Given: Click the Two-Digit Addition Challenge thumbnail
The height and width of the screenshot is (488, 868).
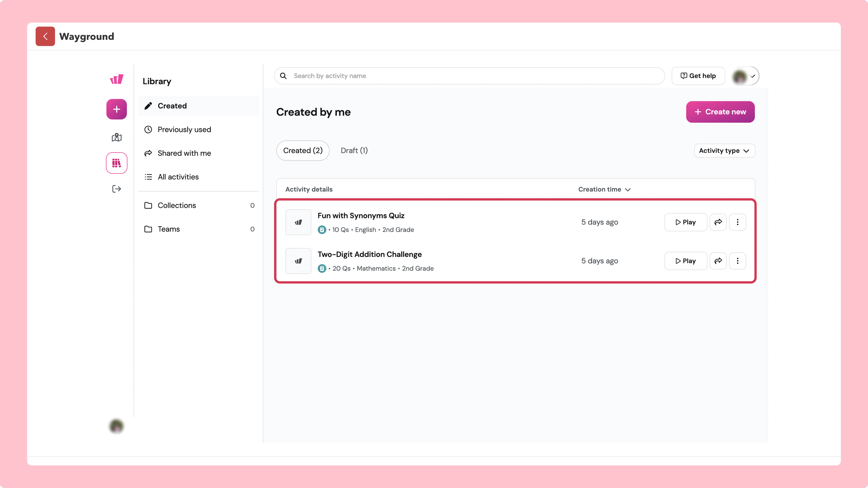Looking at the screenshot, I should coord(298,261).
